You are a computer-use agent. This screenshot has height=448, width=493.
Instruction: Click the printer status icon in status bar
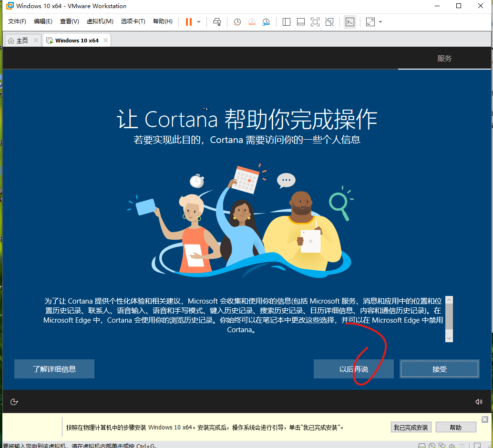tap(462, 446)
